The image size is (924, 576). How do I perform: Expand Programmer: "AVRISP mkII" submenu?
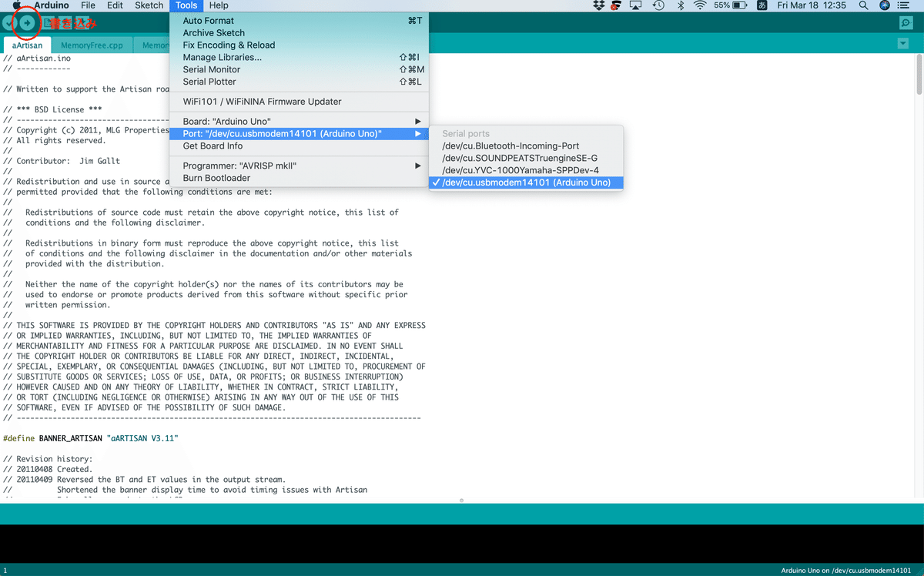[x=300, y=166]
